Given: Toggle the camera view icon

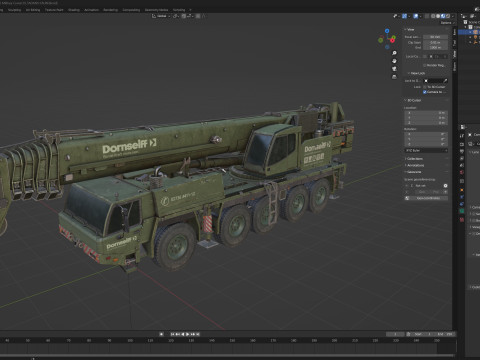Looking at the screenshot, I should click(394, 69).
